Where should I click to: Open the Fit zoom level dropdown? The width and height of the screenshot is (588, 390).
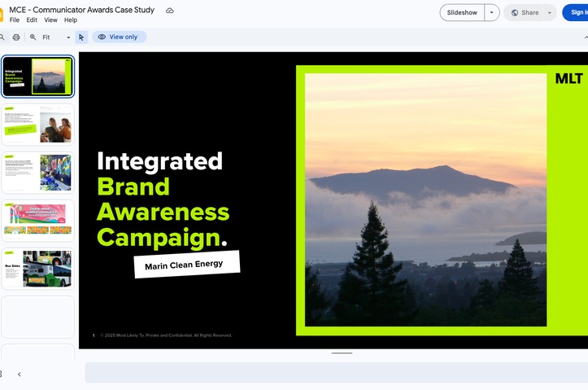tap(56, 37)
